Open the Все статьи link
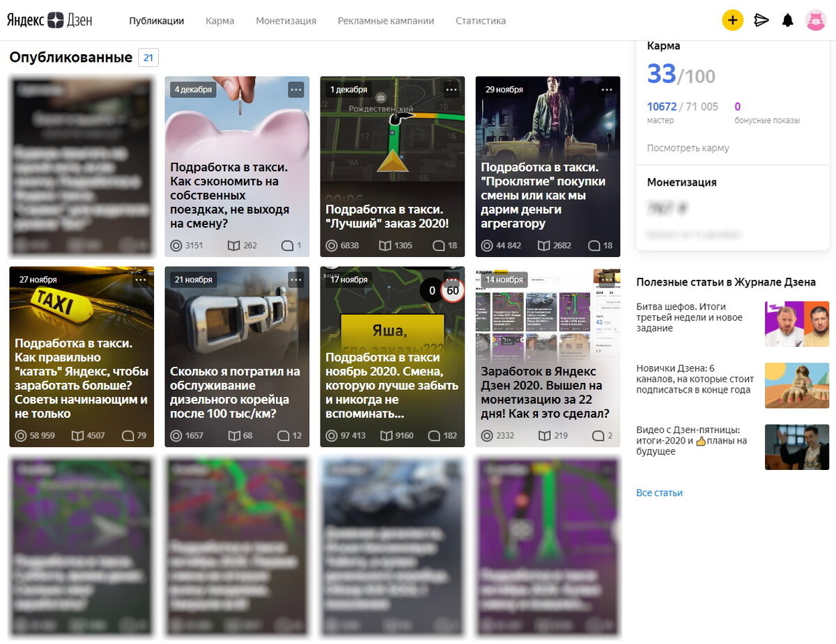Viewport: 836px width, 644px height. pyautogui.click(x=659, y=493)
